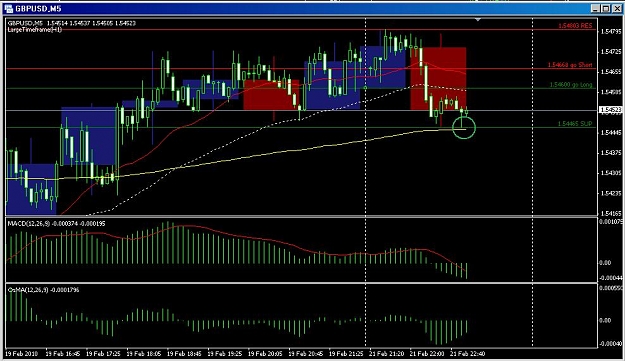Click the current price tag 1.54523
The height and width of the screenshot is (361, 625).
[611, 109]
